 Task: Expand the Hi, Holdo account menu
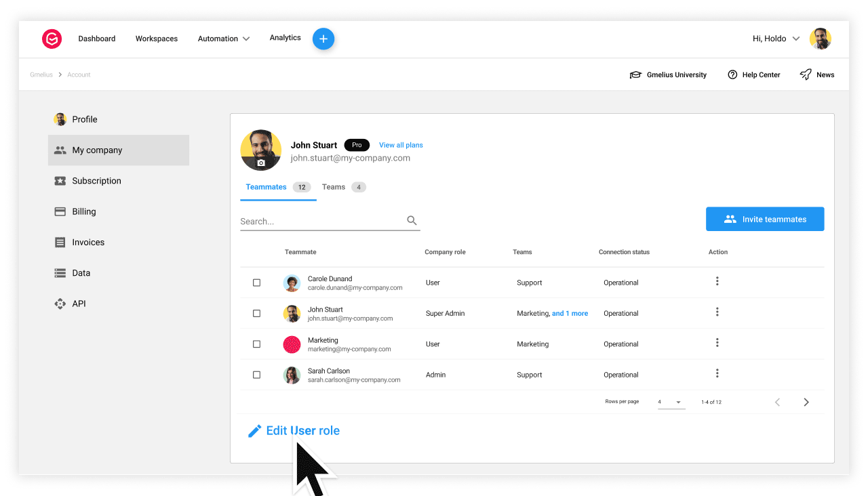pos(775,39)
